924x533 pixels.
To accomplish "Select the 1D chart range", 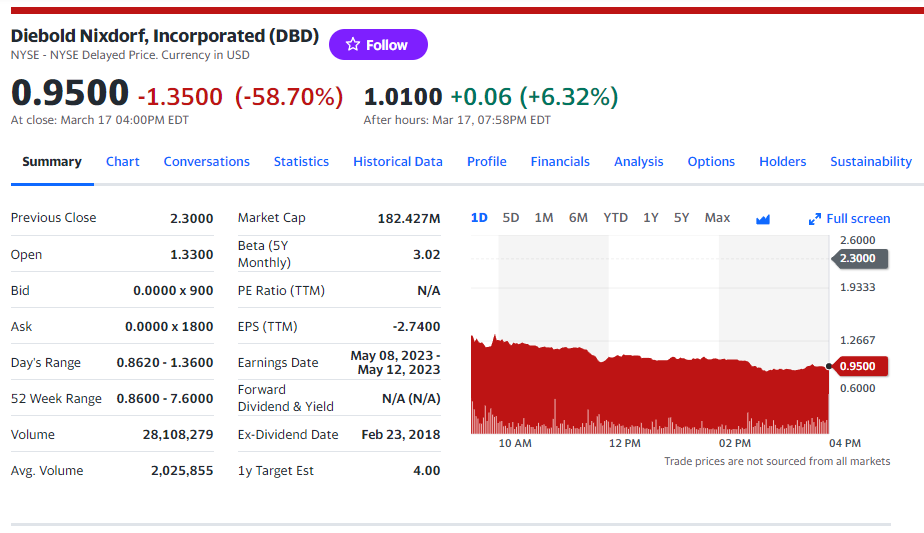I will [x=479, y=218].
